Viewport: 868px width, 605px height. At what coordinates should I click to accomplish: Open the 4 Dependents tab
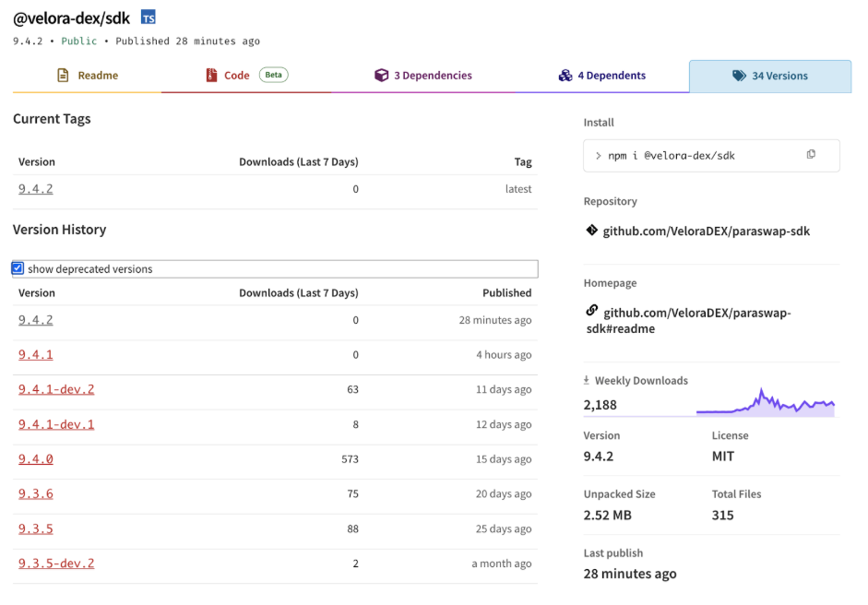click(x=602, y=76)
